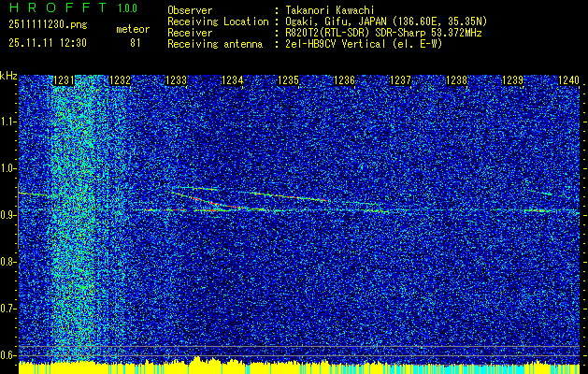Click the 0.6 frequency axis label

[x=8, y=355]
